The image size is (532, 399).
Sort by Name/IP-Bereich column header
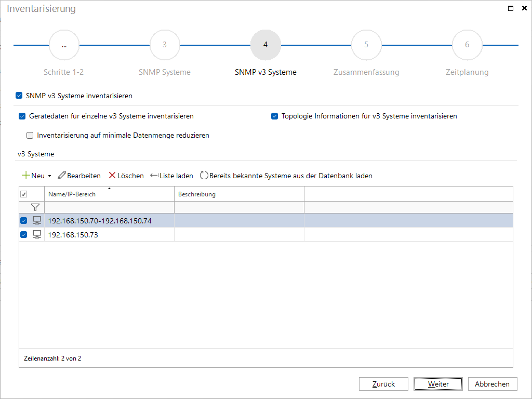pyautogui.click(x=109, y=194)
